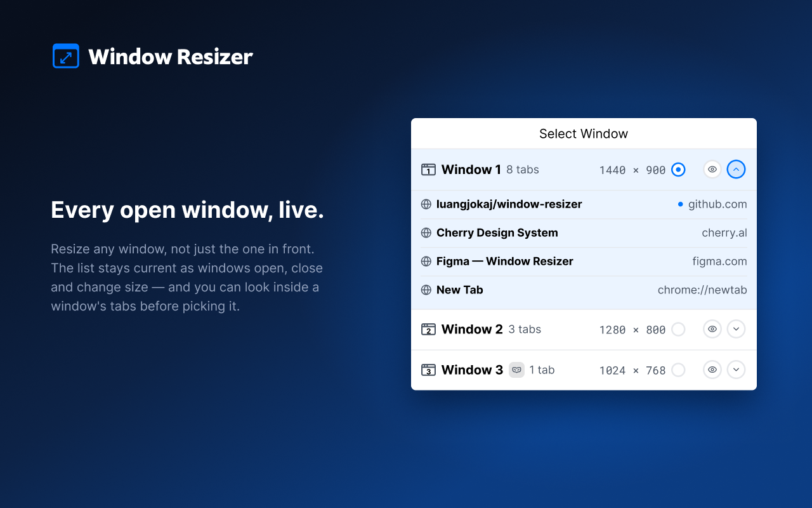Toggle the eye preview for Window 1
812x508 pixels.
(712, 170)
